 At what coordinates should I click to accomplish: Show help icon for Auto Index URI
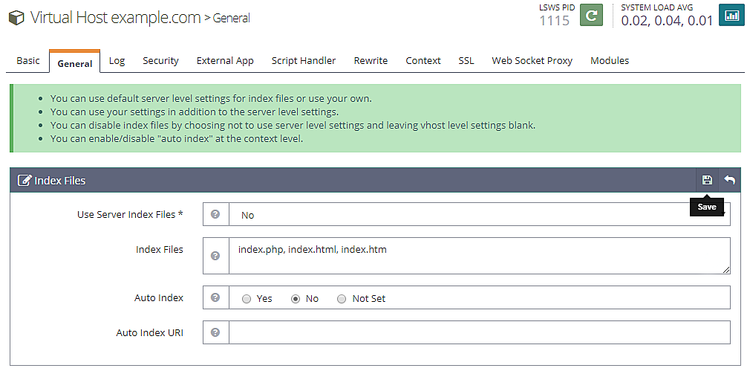[x=215, y=332]
